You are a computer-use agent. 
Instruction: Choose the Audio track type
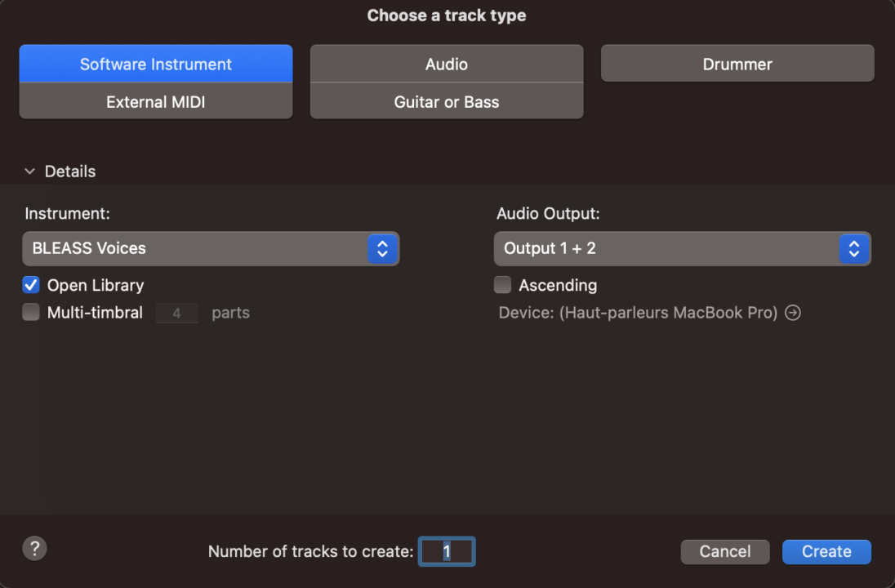click(446, 65)
